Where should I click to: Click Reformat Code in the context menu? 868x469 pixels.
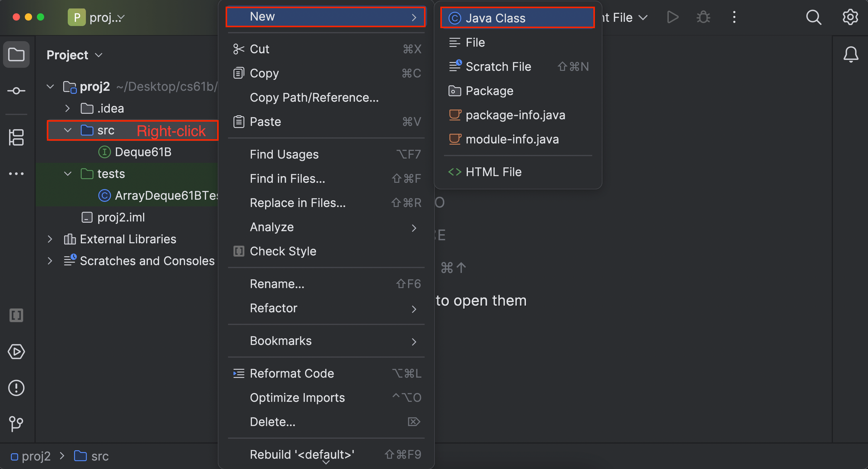tap(292, 373)
